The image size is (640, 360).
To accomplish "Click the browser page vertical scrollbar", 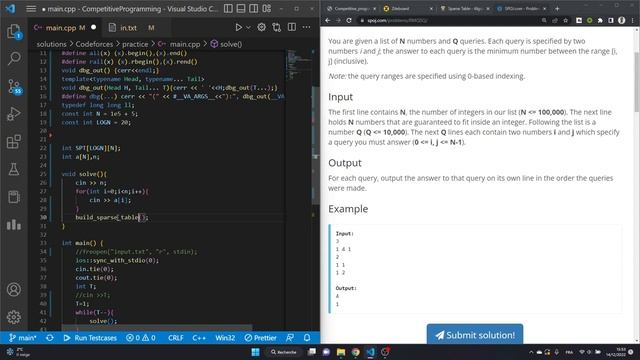I will (x=637, y=82).
